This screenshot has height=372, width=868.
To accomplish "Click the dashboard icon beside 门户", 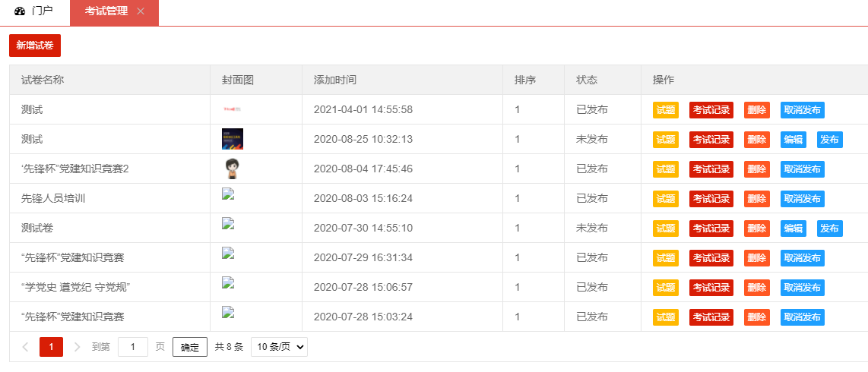I will 20,11.
